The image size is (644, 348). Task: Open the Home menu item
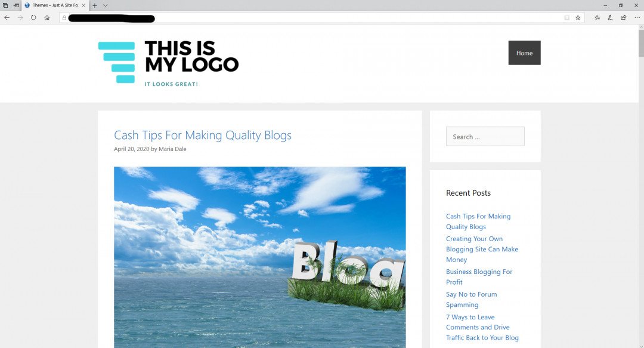(525, 53)
